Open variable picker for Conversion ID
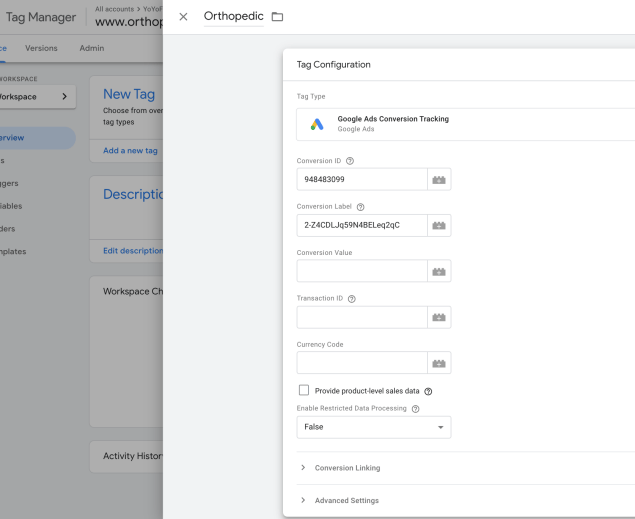This screenshot has height=519, width=635. (x=439, y=179)
